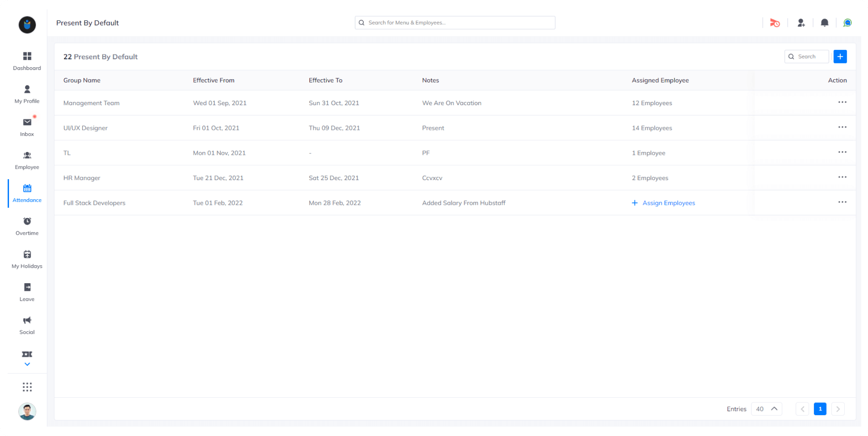Screen dimensions: 868x436
Task: Click the note We Are On Vacation
Action: (x=452, y=103)
